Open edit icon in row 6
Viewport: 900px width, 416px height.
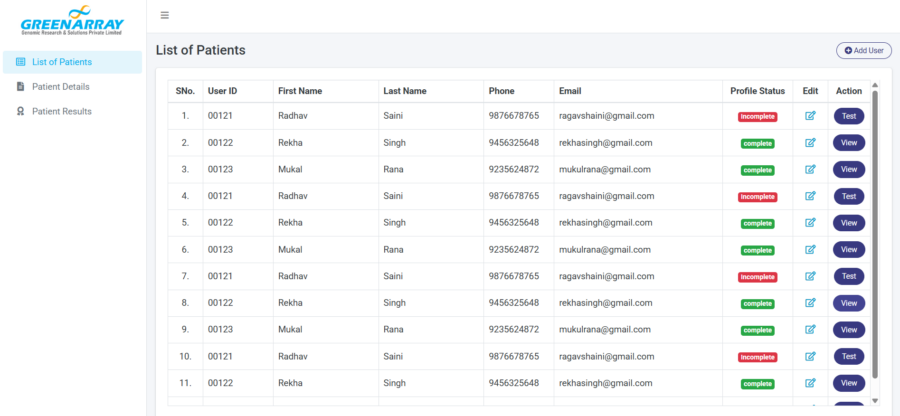pyautogui.click(x=810, y=249)
